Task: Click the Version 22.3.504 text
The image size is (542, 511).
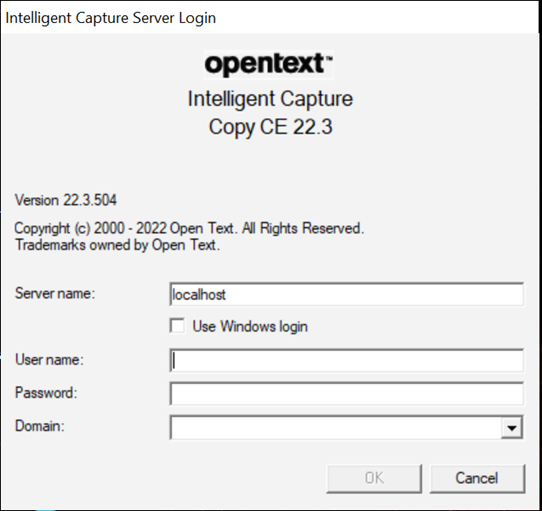Action: point(66,200)
